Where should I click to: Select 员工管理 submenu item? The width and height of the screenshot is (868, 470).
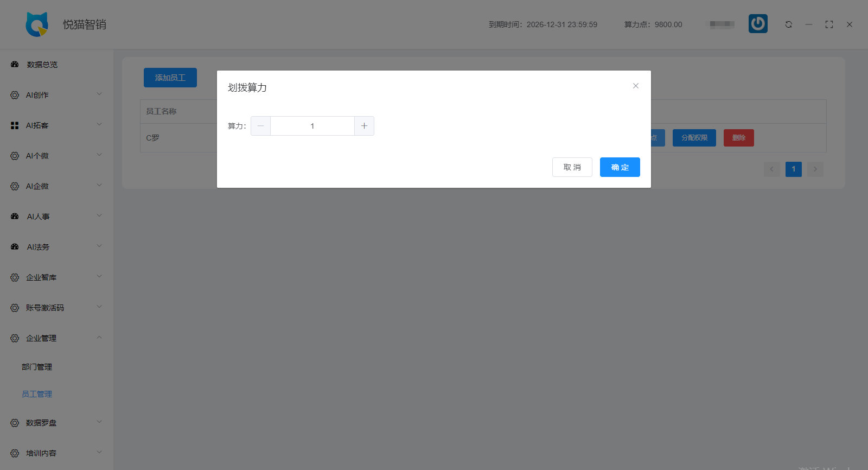(x=37, y=394)
